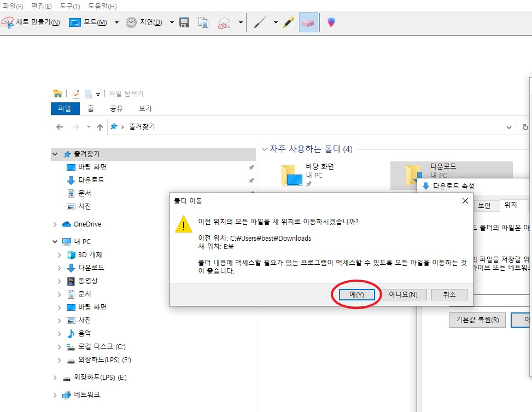
Task: Expand the OneDrive tree node
Action: [x=55, y=224]
